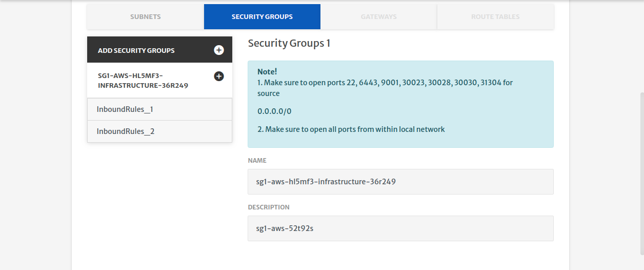Open the Route Tables tab
The image size is (644, 270).
tap(495, 16)
